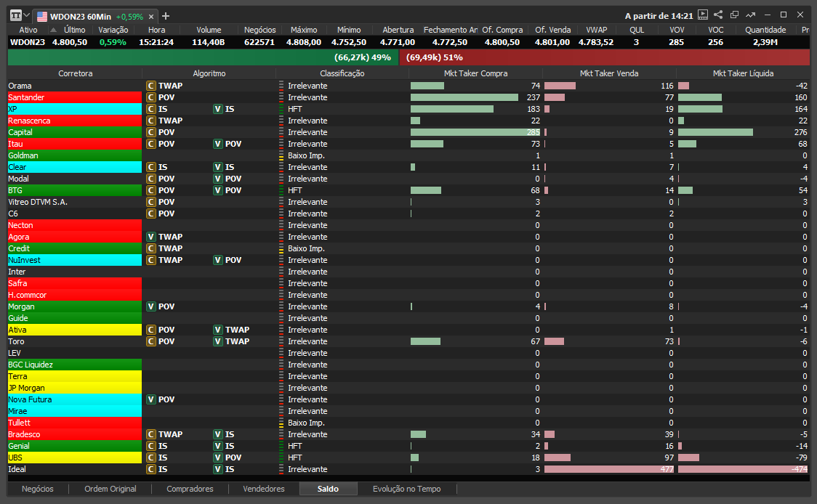This screenshot has width=817, height=504.
Task: Click the C buy badge in C6 row
Action: [151, 214]
